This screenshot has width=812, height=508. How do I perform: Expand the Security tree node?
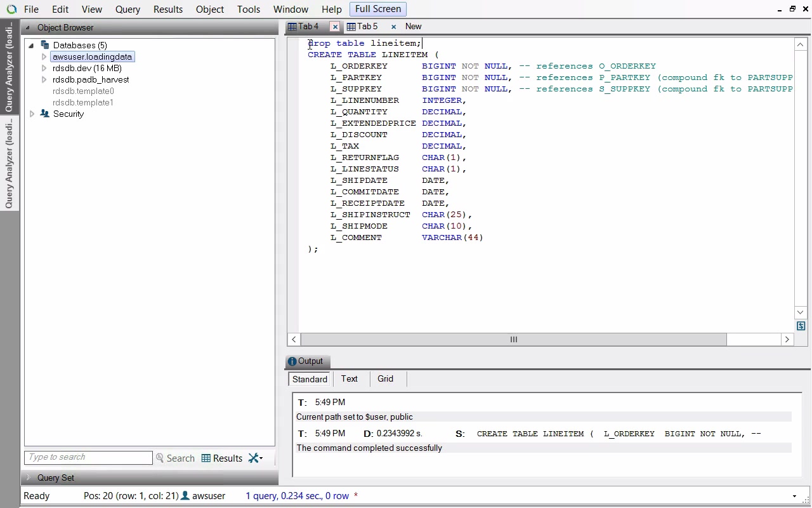coord(32,114)
